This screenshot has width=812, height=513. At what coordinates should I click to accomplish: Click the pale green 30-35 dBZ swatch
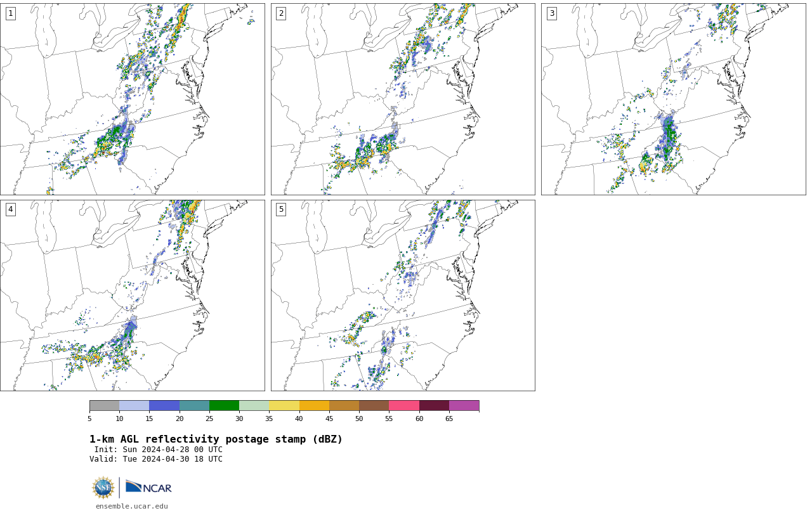[x=254, y=406]
